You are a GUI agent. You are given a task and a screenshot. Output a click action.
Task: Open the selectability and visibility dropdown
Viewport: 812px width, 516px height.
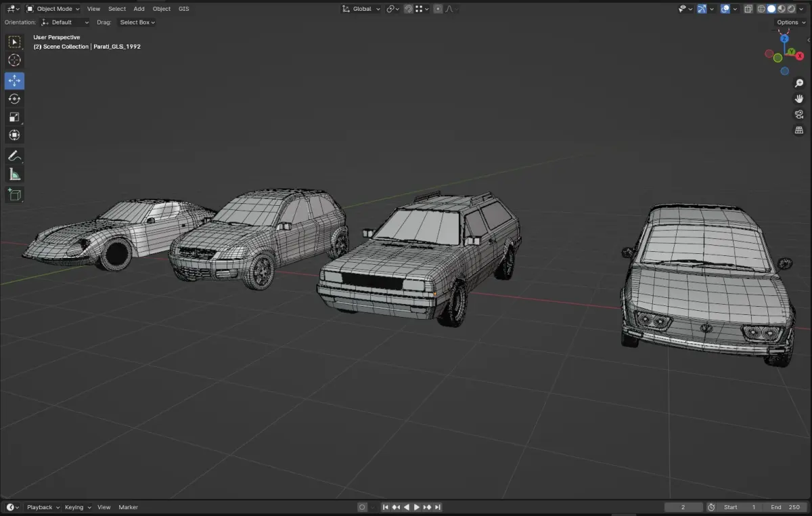tap(685, 9)
